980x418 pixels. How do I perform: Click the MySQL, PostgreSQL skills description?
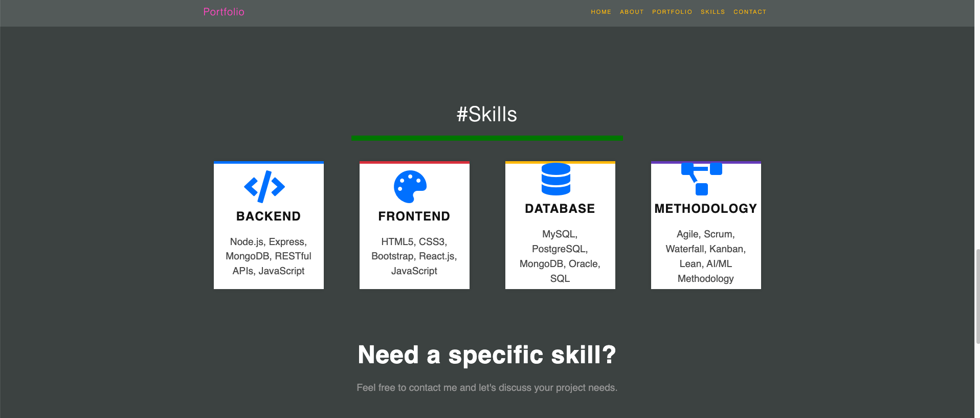[560, 256]
